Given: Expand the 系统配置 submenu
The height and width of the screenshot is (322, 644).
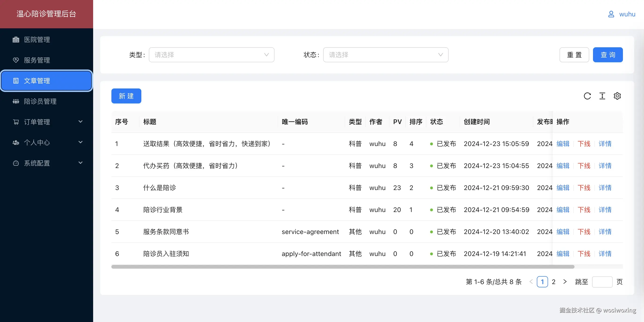Looking at the screenshot, I should [80, 163].
